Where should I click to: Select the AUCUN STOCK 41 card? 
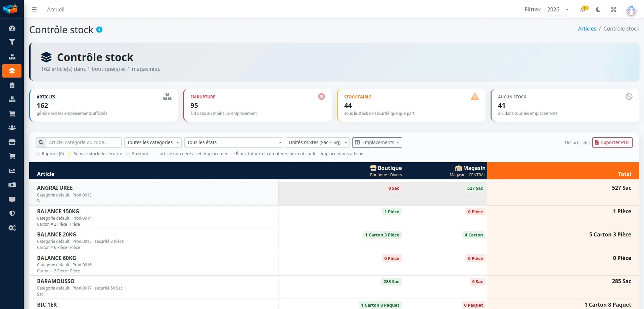click(565, 105)
